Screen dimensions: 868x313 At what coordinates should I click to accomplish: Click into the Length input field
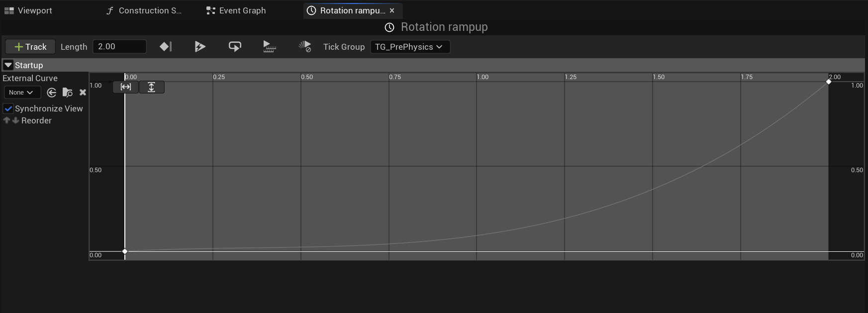tap(119, 47)
